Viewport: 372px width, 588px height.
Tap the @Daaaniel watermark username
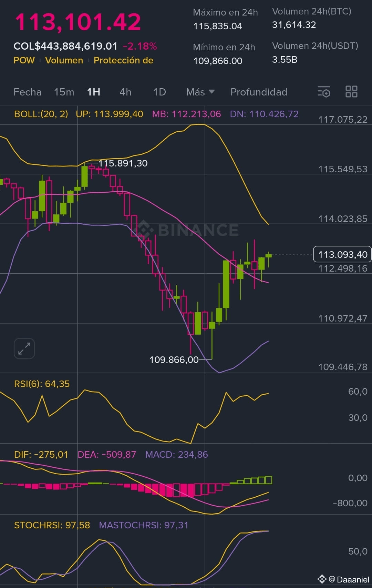pyautogui.click(x=349, y=579)
